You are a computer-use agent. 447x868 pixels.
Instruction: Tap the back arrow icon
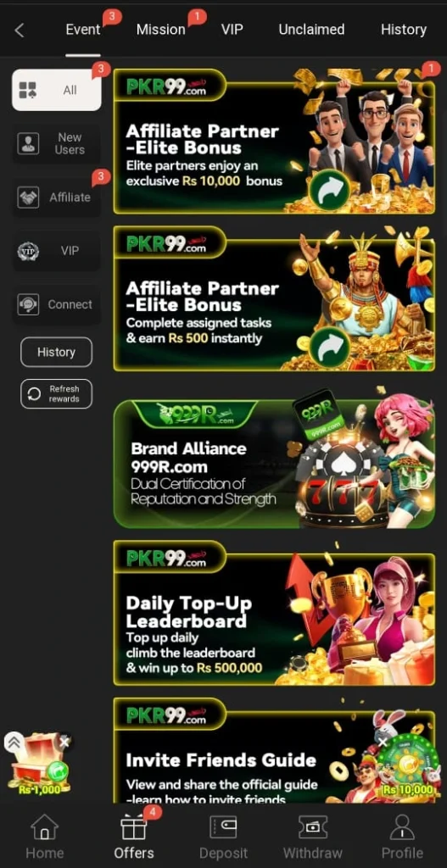click(x=20, y=30)
